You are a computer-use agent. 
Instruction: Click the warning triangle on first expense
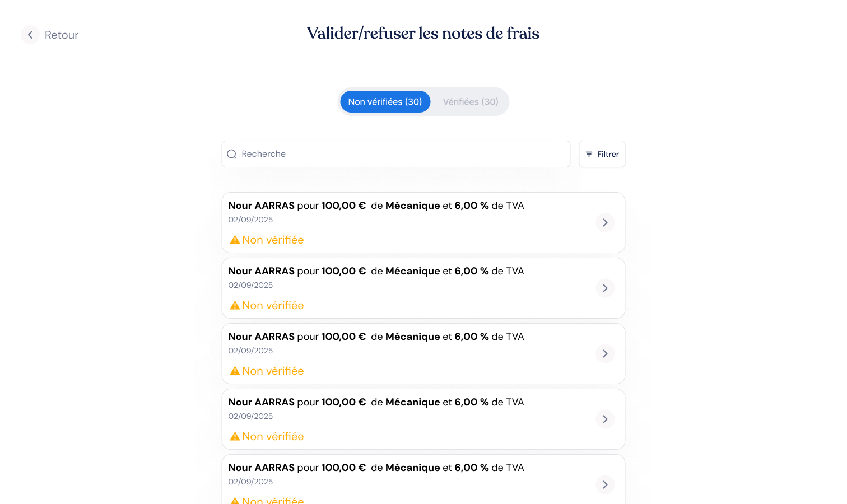[235, 240]
